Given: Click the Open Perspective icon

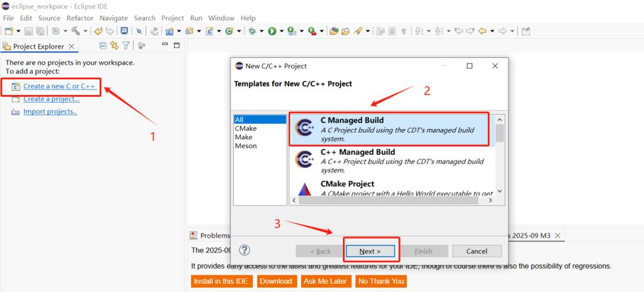Looking at the screenshot, I should [x=526, y=31].
